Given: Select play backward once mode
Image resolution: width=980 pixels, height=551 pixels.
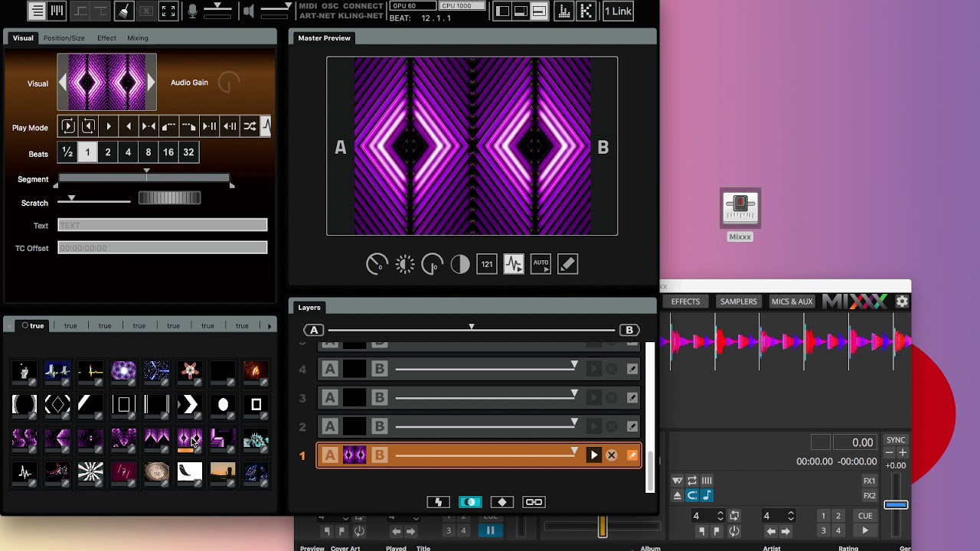Looking at the screenshot, I should pyautogui.click(x=129, y=126).
